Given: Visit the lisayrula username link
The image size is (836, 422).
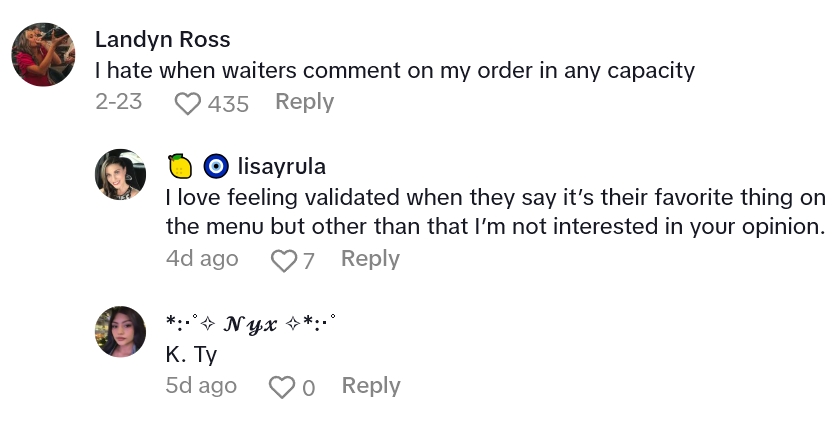Looking at the screenshot, I should point(281,166).
